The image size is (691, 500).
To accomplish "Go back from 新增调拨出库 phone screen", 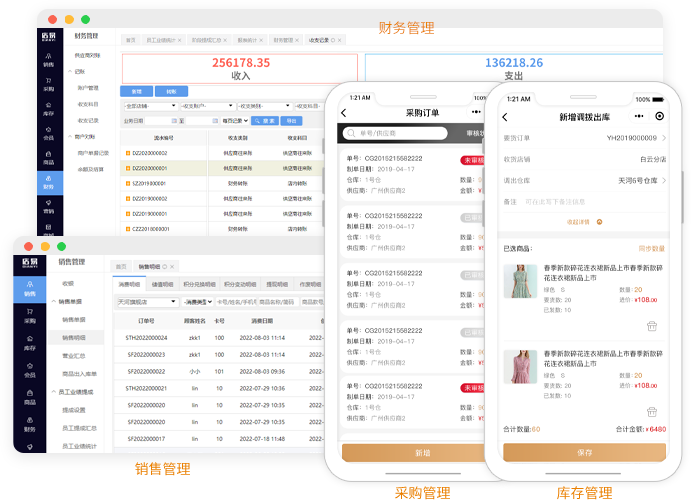I will [505, 117].
